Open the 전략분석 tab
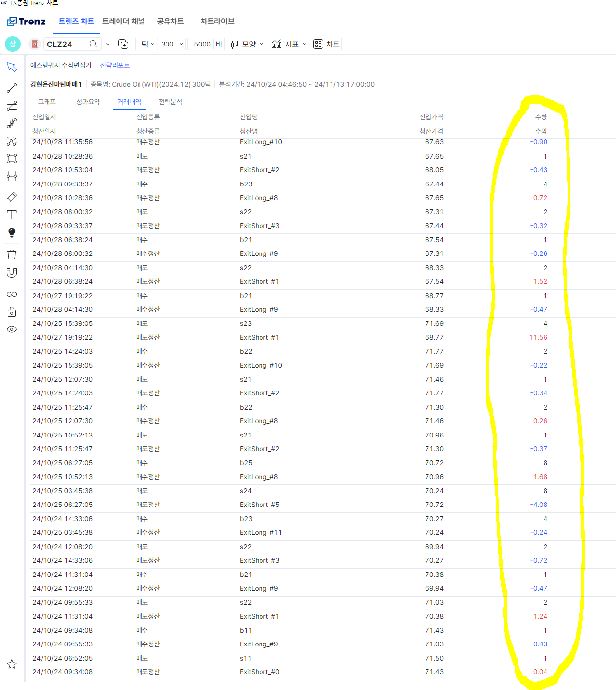Viewport: 616px width, 690px height. click(x=170, y=102)
